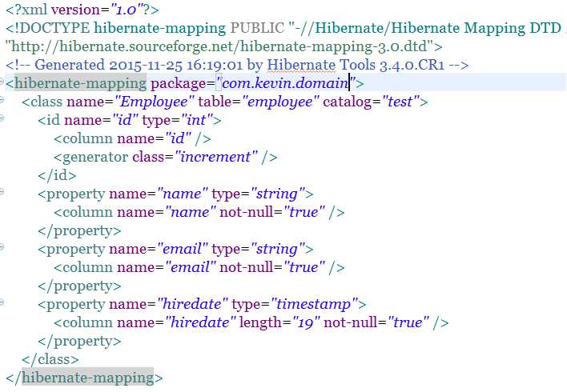Screen dimensions: 567x392
Task: Click the DOCTYPE keyword
Action: (52, 28)
